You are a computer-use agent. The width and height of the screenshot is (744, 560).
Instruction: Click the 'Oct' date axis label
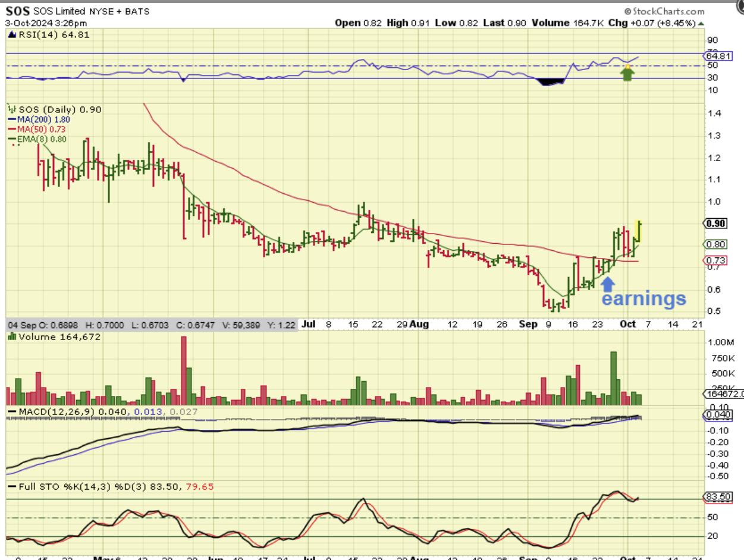[x=628, y=324]
